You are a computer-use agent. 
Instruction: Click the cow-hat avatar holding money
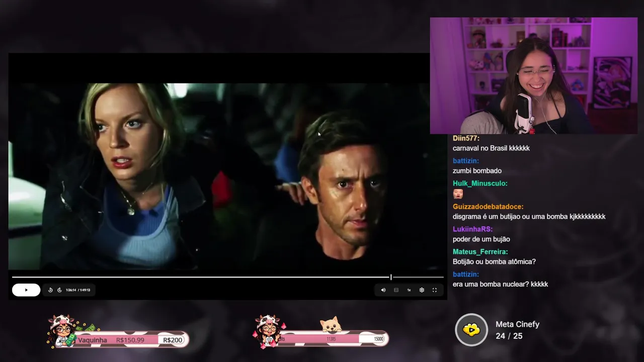tap(63, 331)
